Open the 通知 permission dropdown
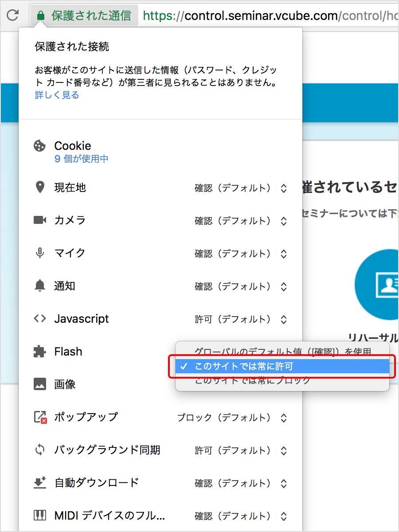399x532 pixels. click(x=241, y=286)
